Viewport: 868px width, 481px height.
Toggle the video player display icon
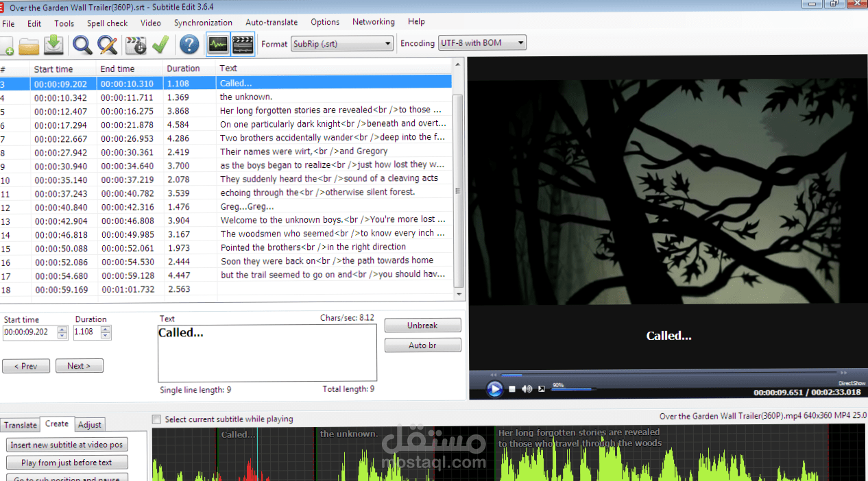click(243, 45)
